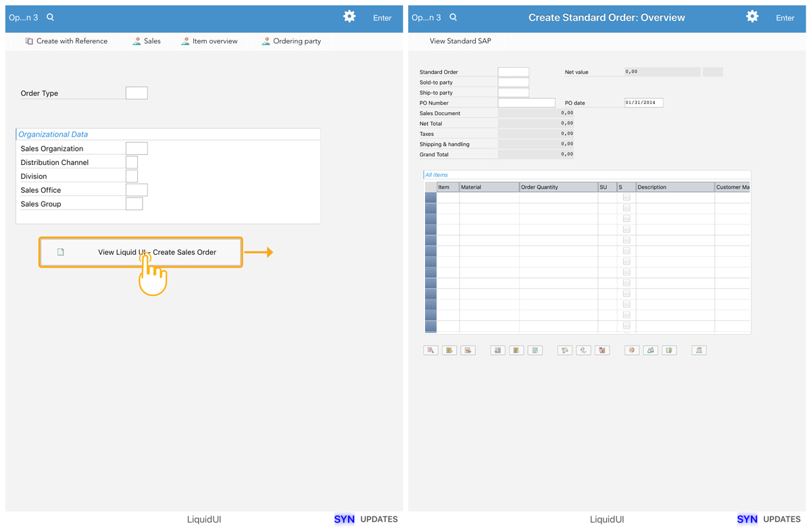This screenshot has width=811, height=532.
Task: Open the settings gear in the left panel
Action: tap(349, 17)
